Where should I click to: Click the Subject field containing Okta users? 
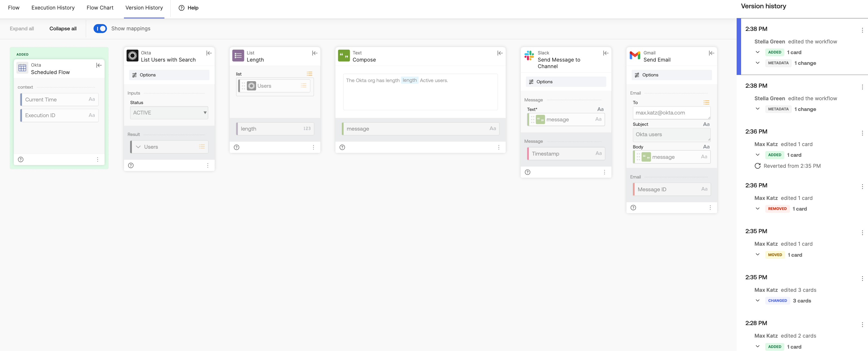click(x=672, y=135)
